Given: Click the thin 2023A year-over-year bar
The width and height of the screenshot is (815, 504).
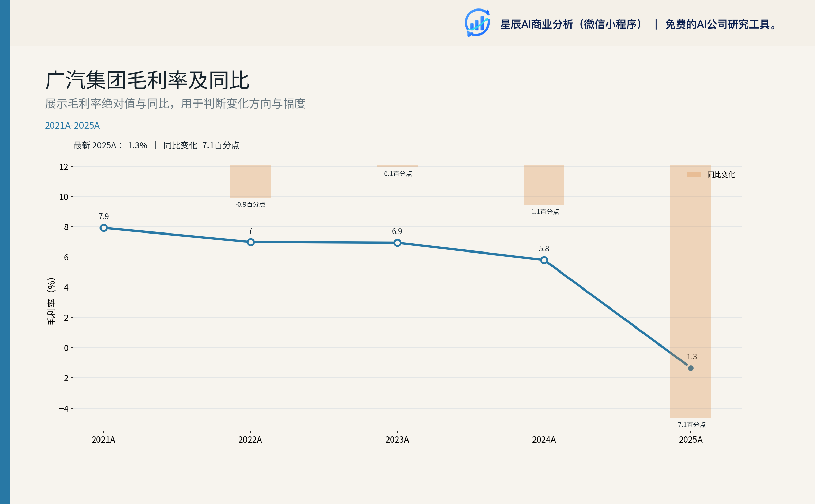Looking at the screenshot, I should (x=397, y=166).
